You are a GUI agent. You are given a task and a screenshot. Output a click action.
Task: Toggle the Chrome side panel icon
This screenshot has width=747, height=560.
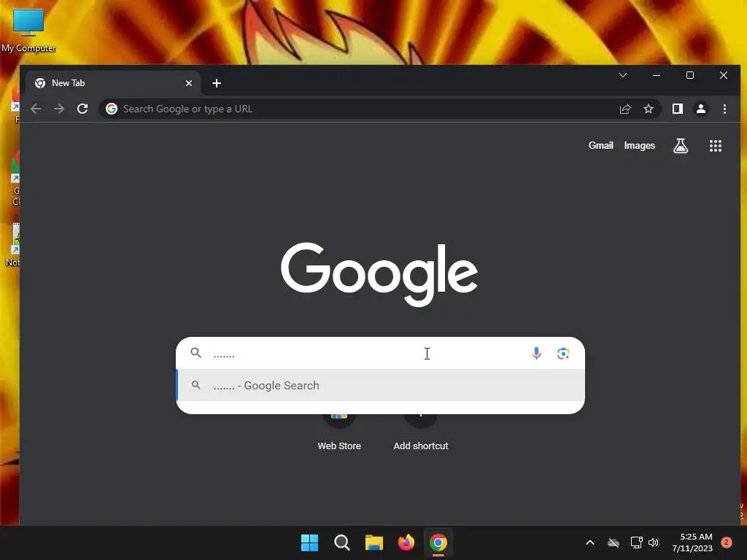[x=678, y=109]
